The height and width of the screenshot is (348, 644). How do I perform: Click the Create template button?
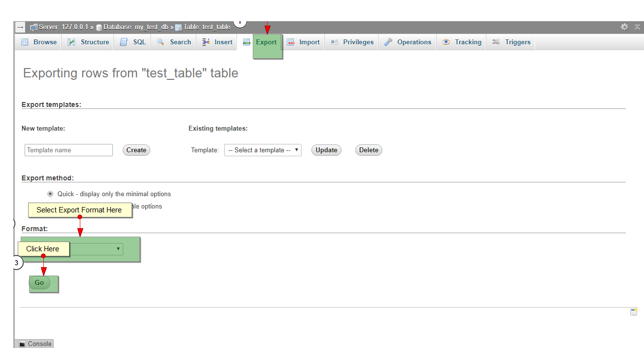pos(136,150)
